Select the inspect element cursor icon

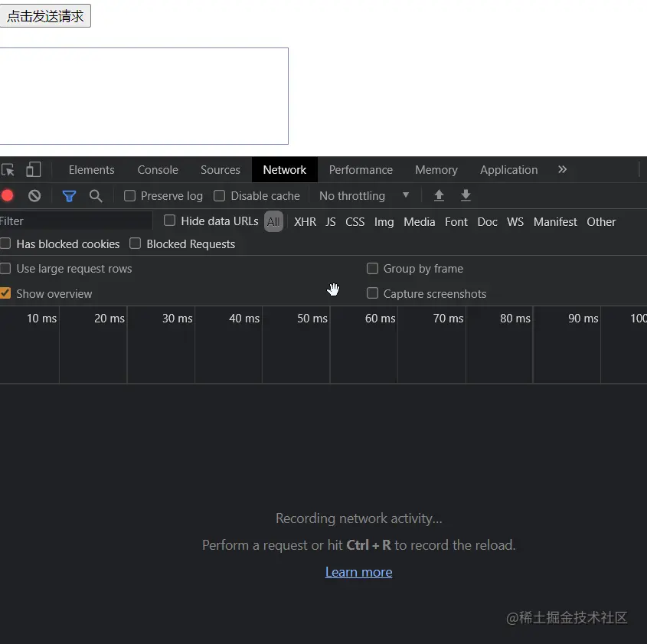coord(8,169)
